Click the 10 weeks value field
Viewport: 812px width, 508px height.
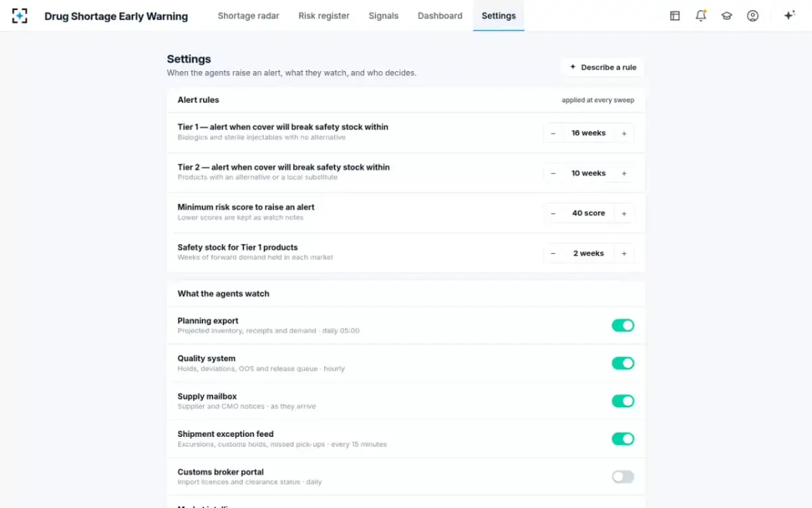pos(589,173)
